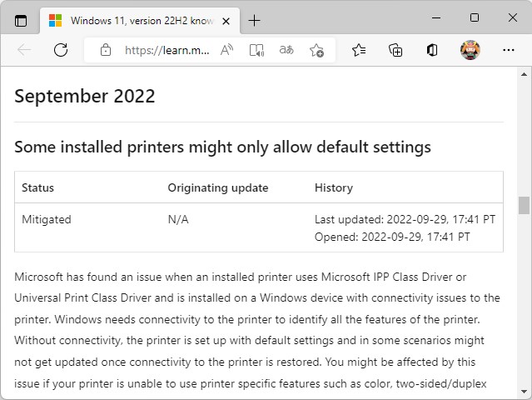Click the History column header

(x=334, y=187)
